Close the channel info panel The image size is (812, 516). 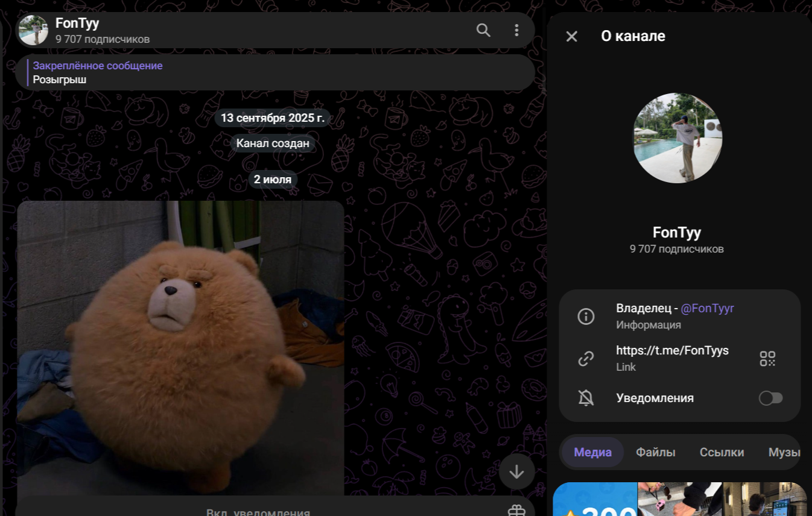[572, 36]
